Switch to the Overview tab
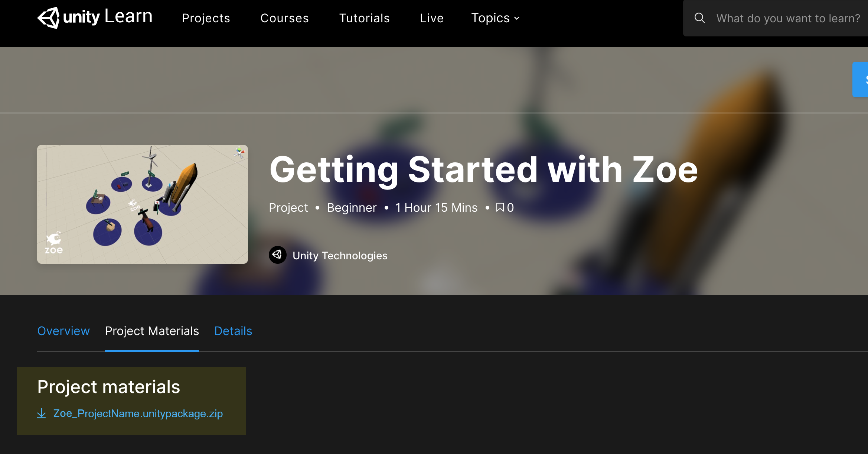Image resolution: width=868 pixels, height=454 pixels. tap(63, 331)
